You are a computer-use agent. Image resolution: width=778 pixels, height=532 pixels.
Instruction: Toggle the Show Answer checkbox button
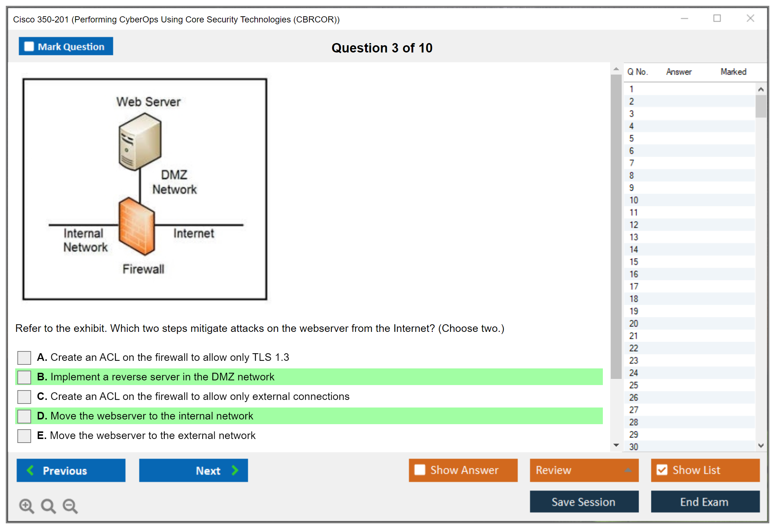point(420,470)
